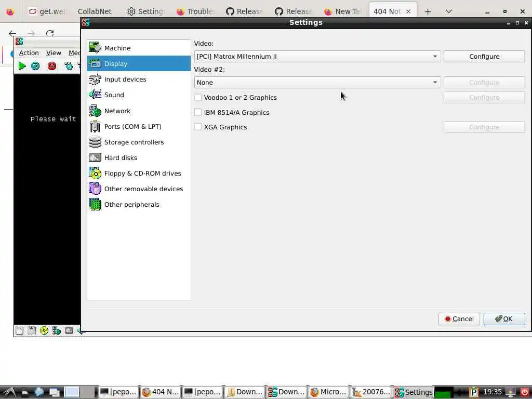
Task: Click the Settings taskbar button
Action: tap(413, 392)
